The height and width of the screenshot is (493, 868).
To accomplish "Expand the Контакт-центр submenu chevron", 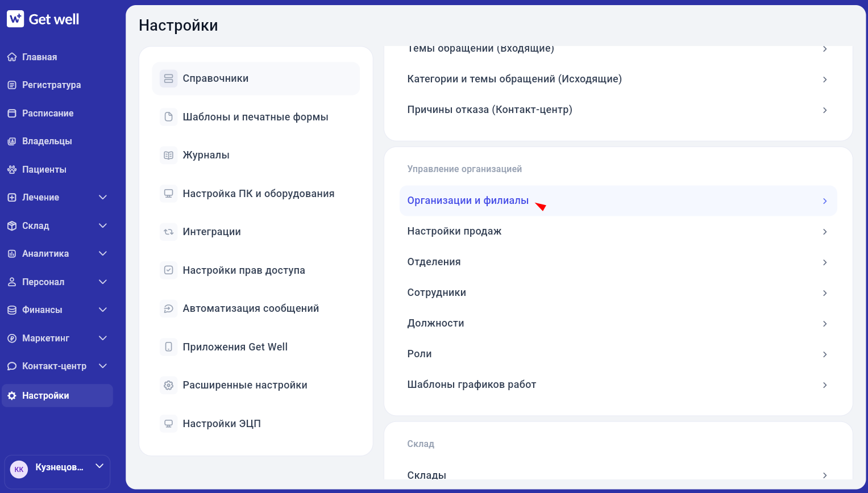I will coord(103,366).
